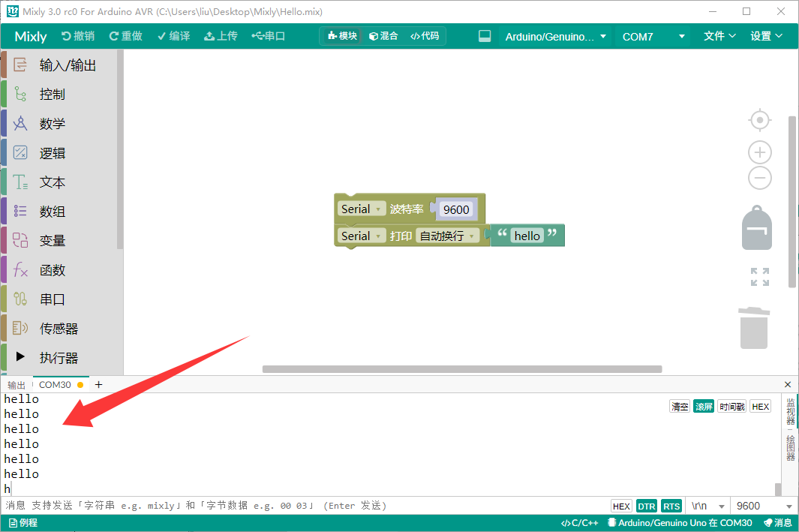The height and width of the screenshot is (532, 799).
Task: Open the 函数 block category
Action: [x=62, y=270]
